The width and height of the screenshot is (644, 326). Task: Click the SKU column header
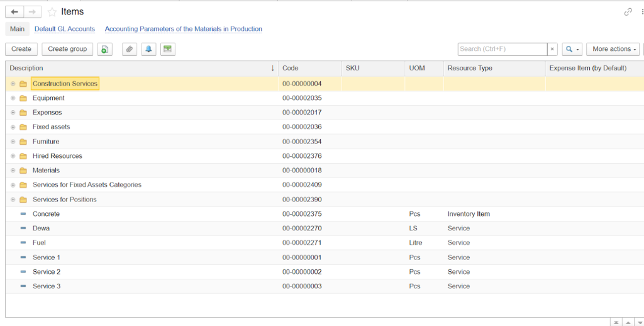coord(373,68)
